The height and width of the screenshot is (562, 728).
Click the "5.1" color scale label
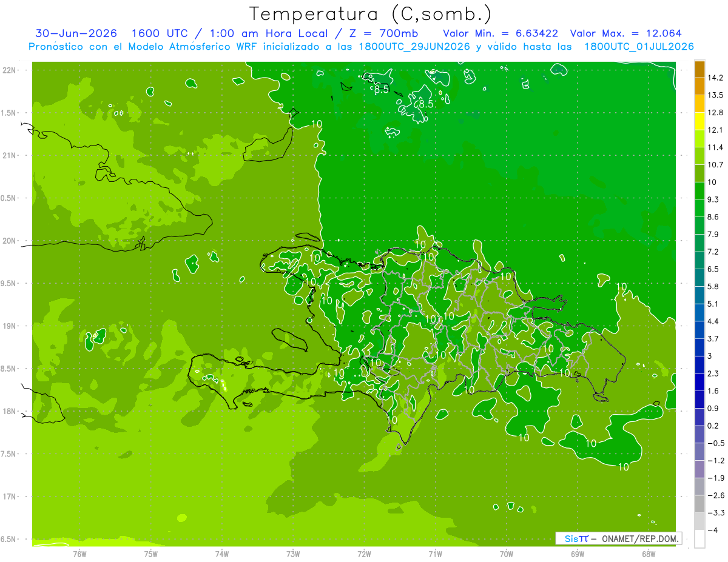[713, 304]
